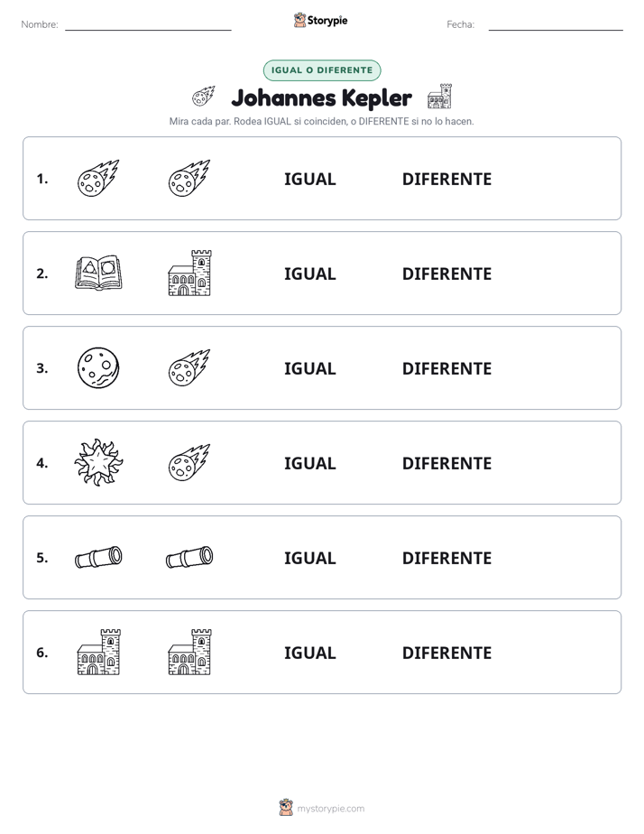
Task: Click the moon icon in row 3
Action: tap(98, 367)
